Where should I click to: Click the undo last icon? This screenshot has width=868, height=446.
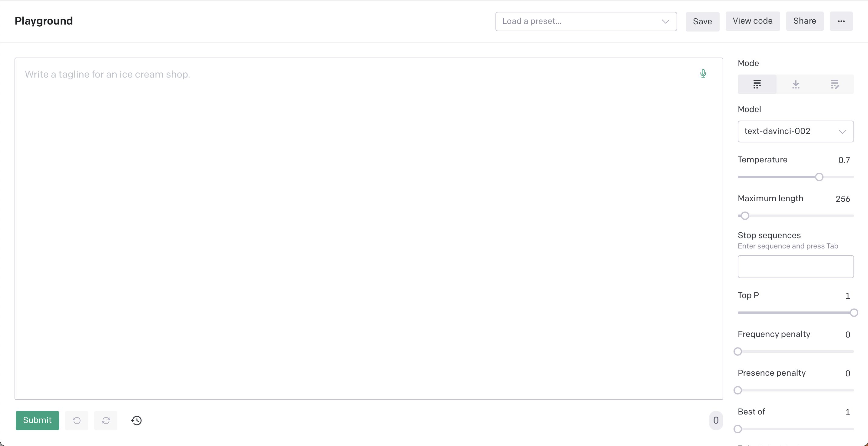point(77,420)
